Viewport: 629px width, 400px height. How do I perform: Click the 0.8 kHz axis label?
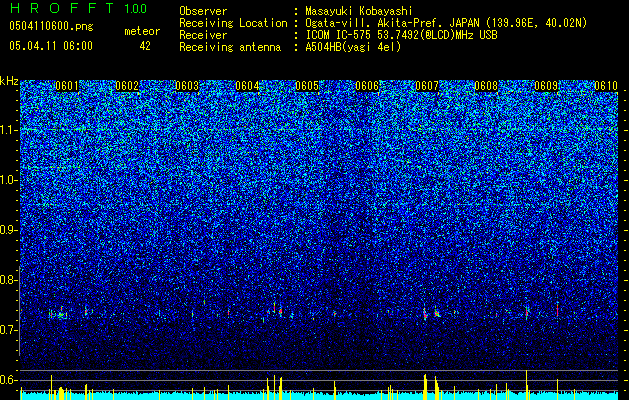(8, 280)
